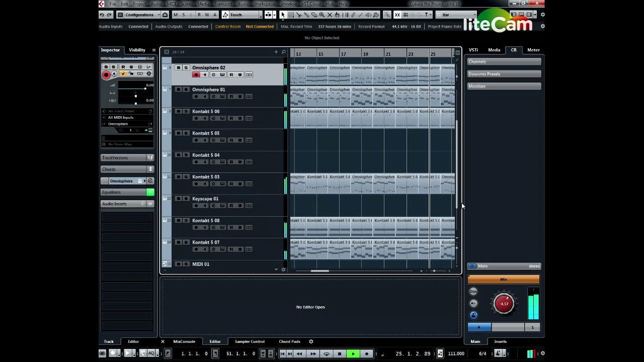
Task: Click the Fast Forward transport button
Action: 313,353
